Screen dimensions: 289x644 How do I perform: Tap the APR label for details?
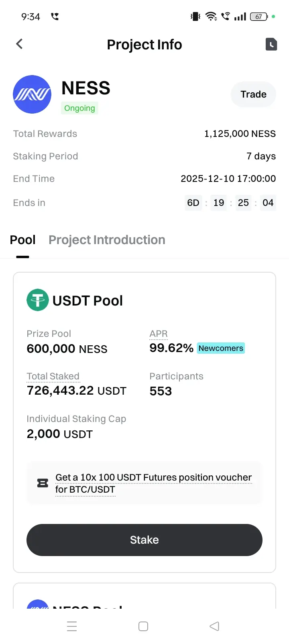click(x=159, y=334)
